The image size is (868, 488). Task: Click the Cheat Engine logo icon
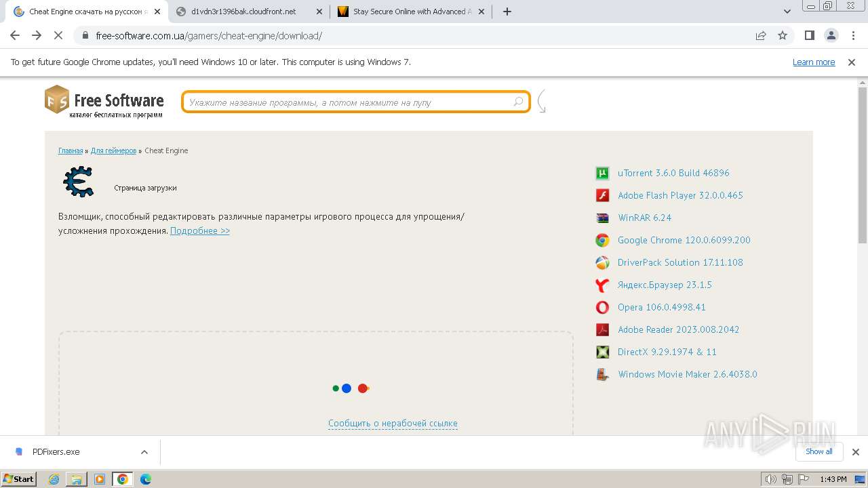tap(78, 182)
